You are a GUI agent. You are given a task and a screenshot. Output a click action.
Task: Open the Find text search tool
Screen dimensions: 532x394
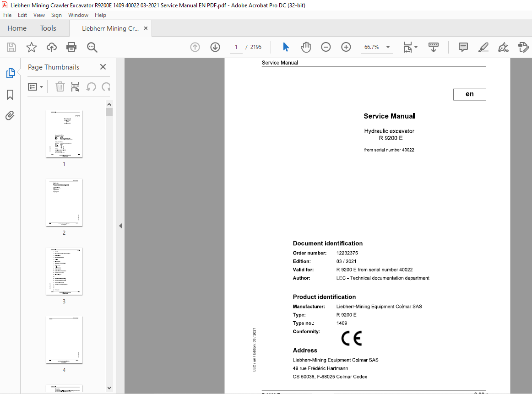tap(92, 47)
